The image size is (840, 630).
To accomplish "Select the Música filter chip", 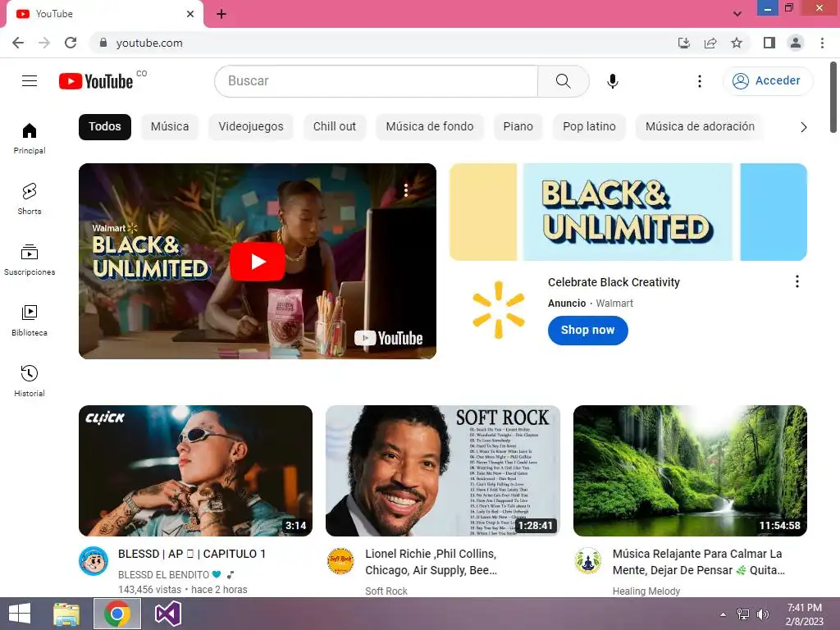I will 170,127.
